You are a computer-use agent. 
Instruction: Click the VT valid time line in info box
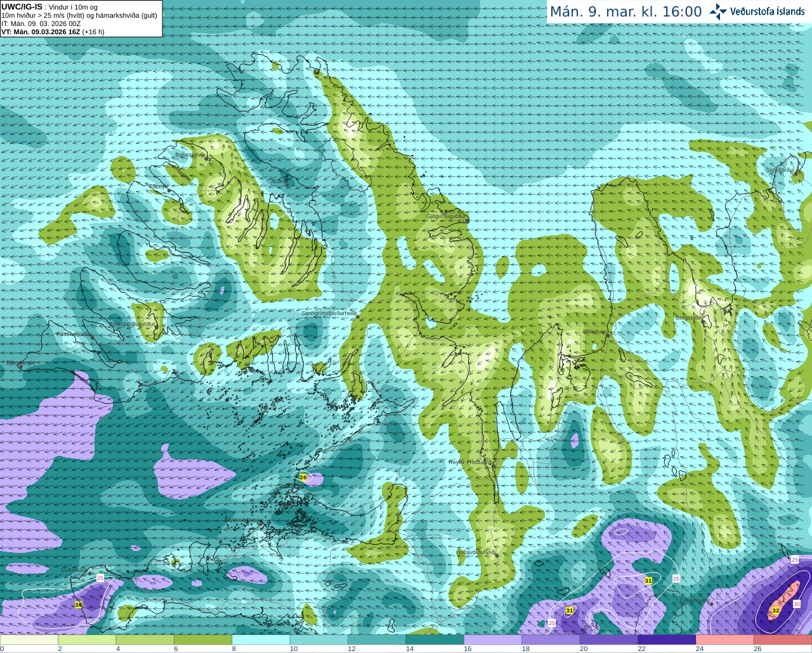53,32
